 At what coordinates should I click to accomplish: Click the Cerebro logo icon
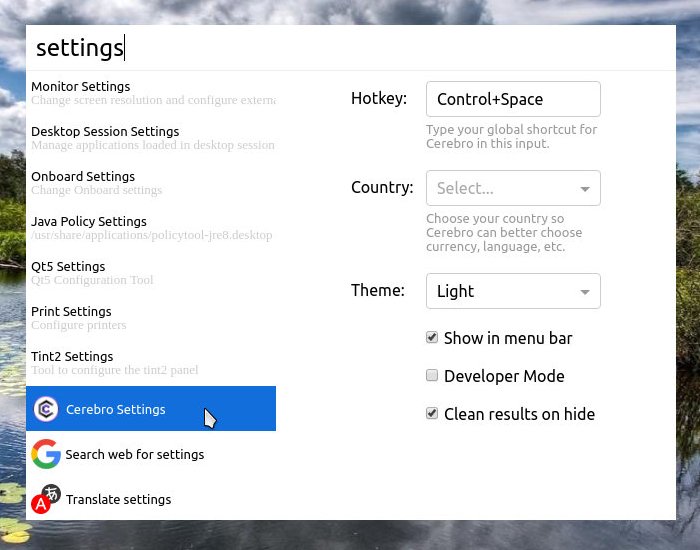(x=46, y=408)
